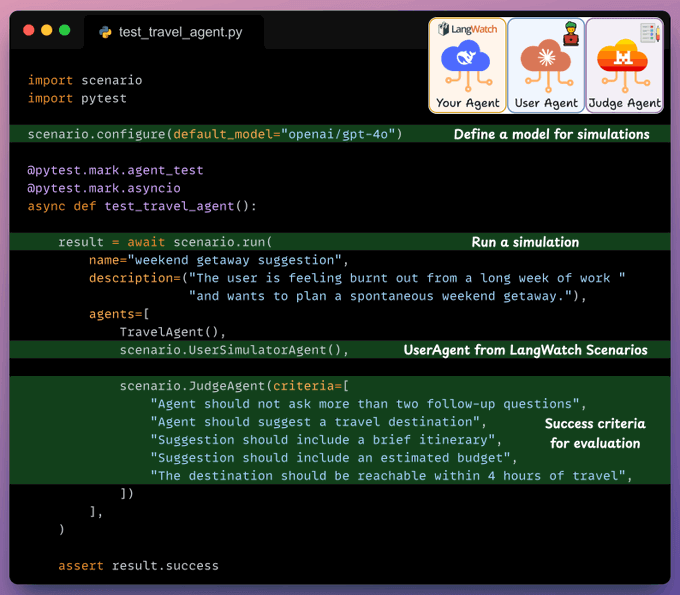Click the yellow minimize window button
680x595 pixels.
pyautogui.click(x=47, y=31)
